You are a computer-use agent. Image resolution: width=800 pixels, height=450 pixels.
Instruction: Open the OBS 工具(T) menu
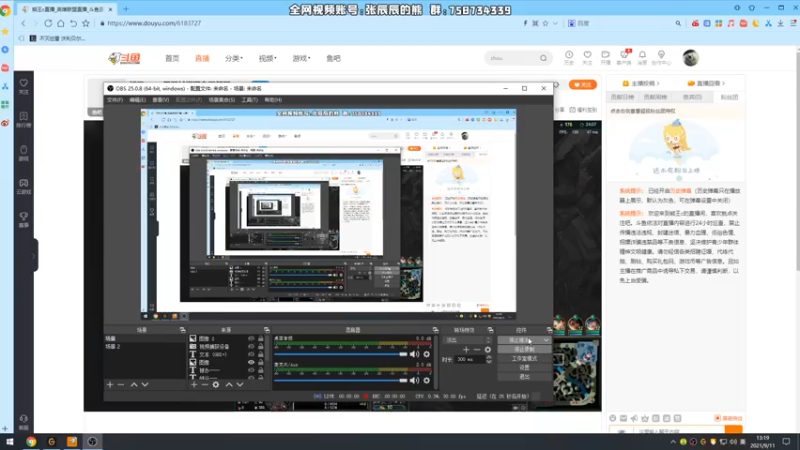249,100
